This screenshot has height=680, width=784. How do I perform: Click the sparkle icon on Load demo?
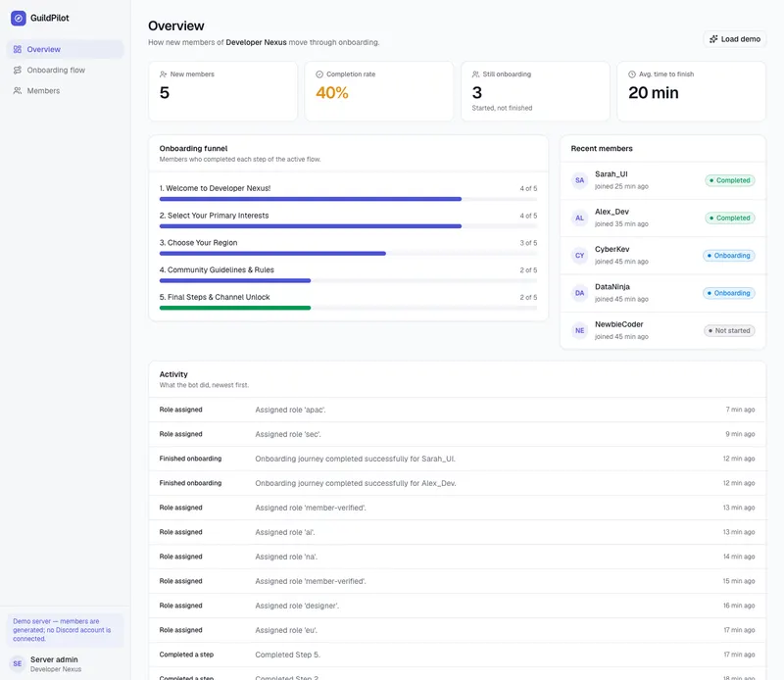(x=713, y=39)
